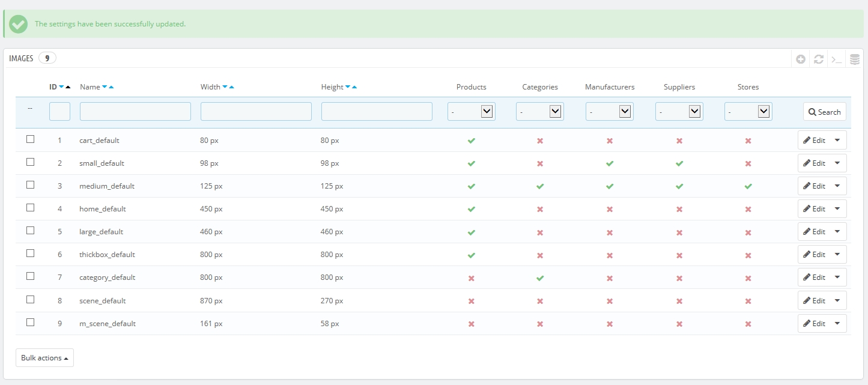Select the home_default row checkbox
Image resolution: width=868 pixels, height=385 pixels.
(31, 208)
